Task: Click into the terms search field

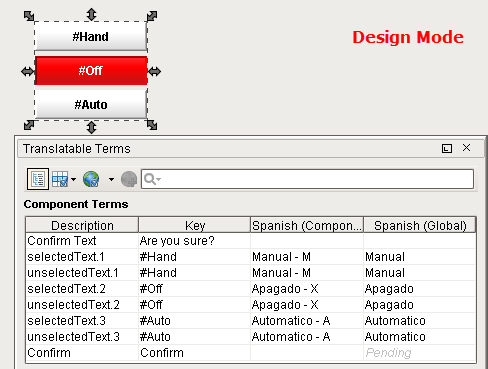Action: (307, 179)
